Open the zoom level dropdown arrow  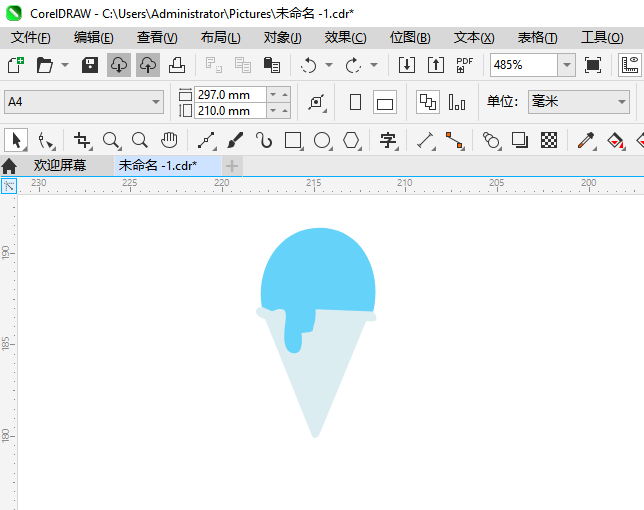(x=567, y=65)
